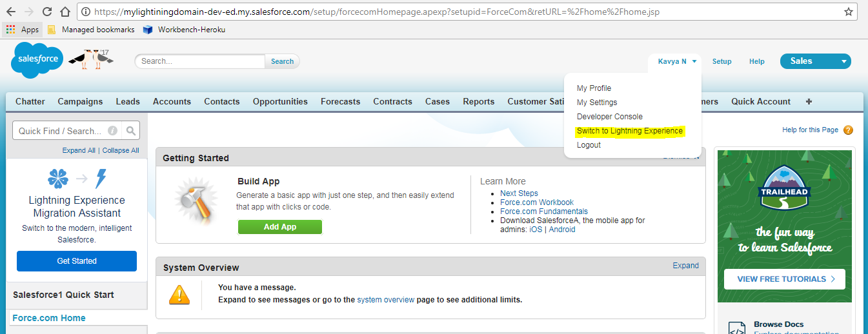Open the Leads tab
The width and height of the screenshot is (868, 334).
(x=128, y=101)
